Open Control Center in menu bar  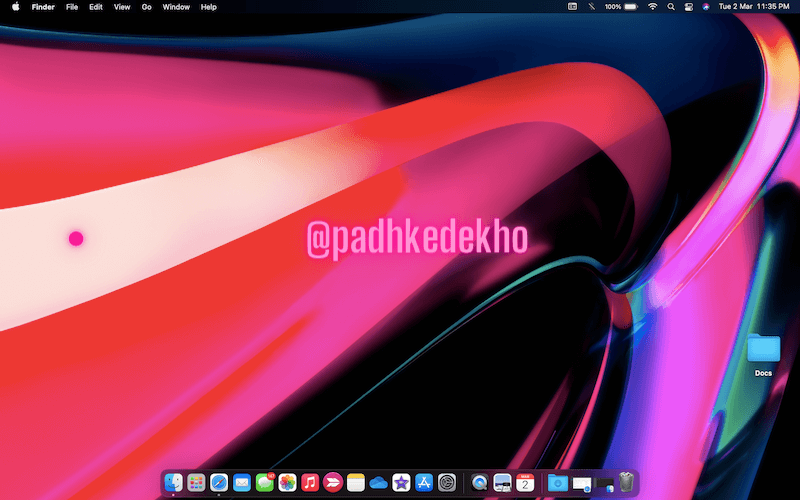[689, 7]
